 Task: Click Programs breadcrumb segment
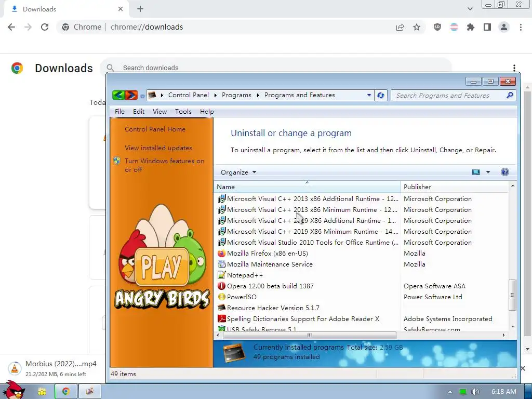pos(236,95)
